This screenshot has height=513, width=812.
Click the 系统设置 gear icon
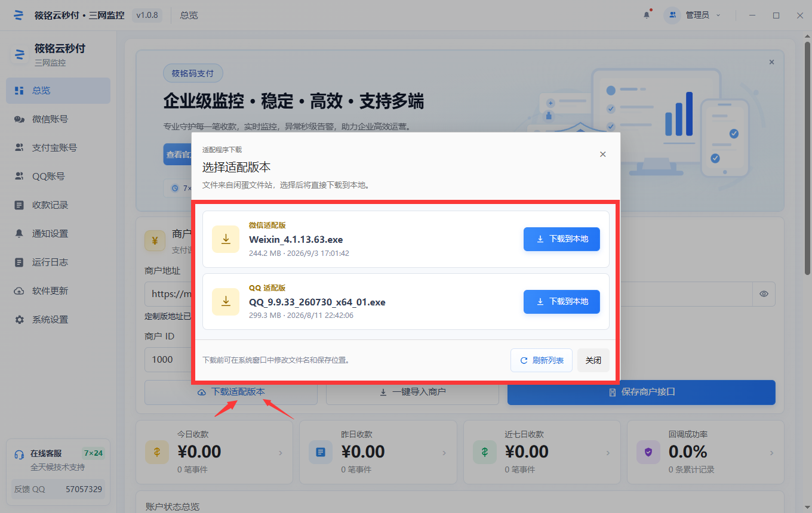coord(19,320)
